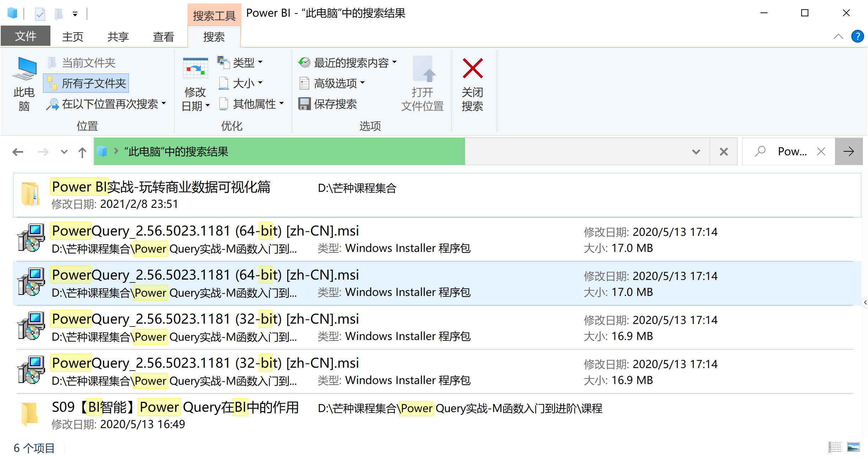Open Customize Quick Access Toolbar dropdown
The image size is (868, 459).
tap(75, 14)
